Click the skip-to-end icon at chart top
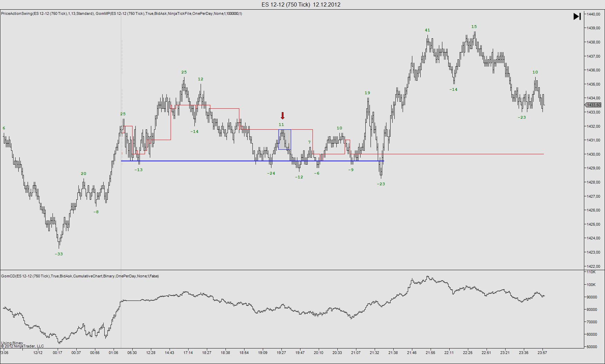 point(577,17)
